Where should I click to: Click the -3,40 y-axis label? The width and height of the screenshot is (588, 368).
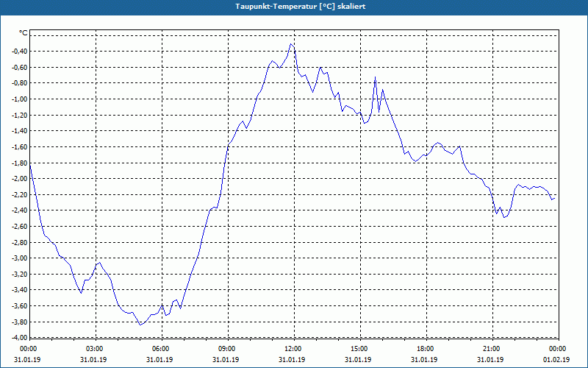click(21, 290)
